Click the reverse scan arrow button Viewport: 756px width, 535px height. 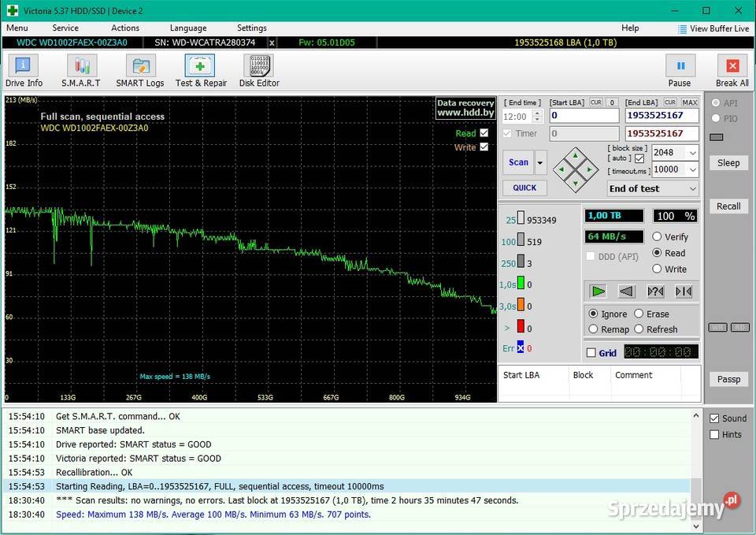tap(626, 291)
